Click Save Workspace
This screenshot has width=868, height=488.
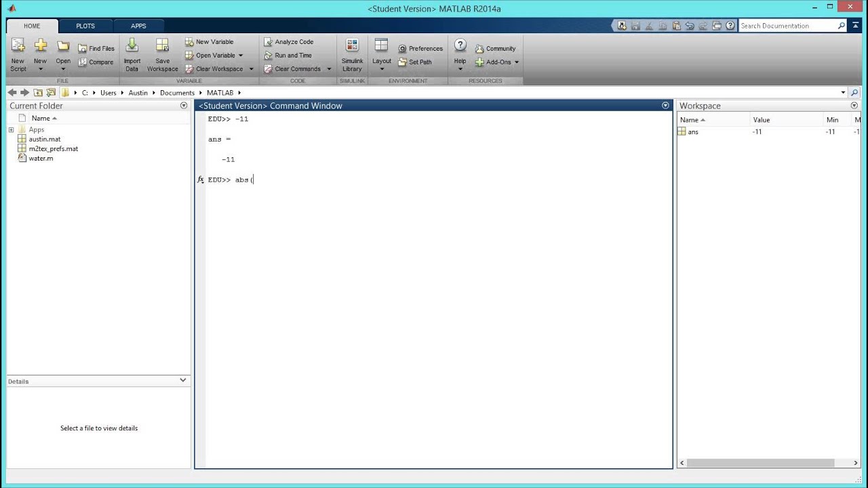tap(163, 55)
